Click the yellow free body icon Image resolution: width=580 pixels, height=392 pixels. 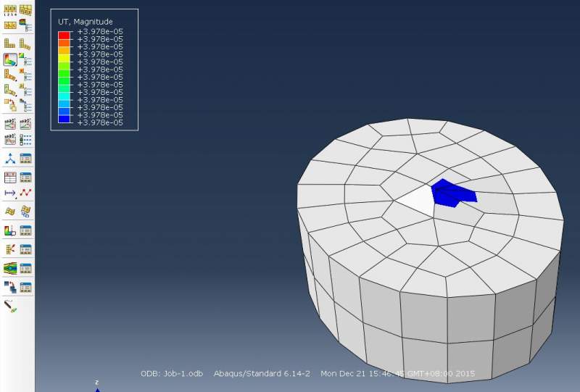tap(10, 212)
